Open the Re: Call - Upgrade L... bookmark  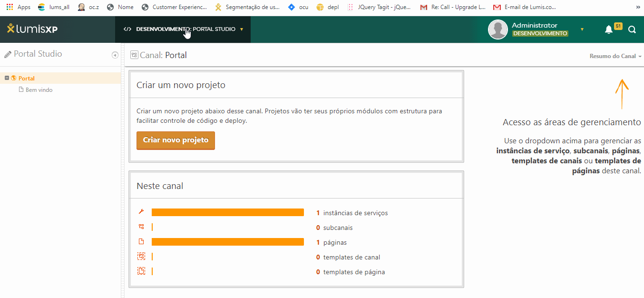(453, 7)
